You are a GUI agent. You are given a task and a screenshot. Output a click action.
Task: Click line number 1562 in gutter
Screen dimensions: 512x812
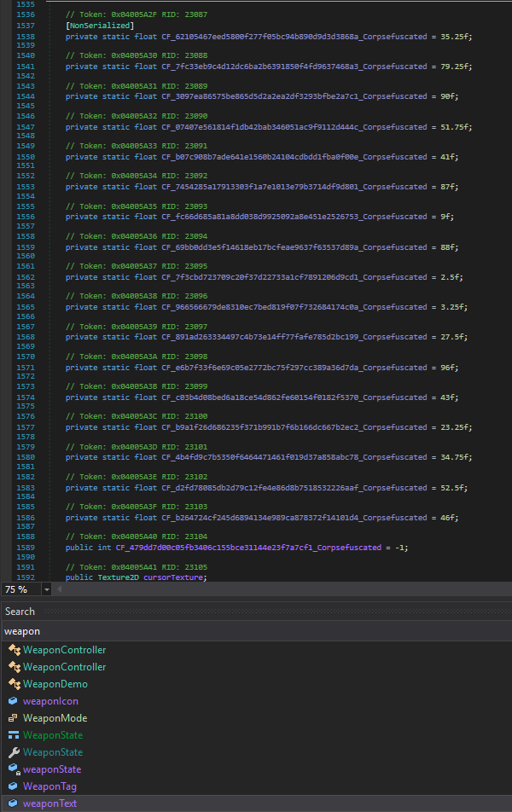point(26,277)
